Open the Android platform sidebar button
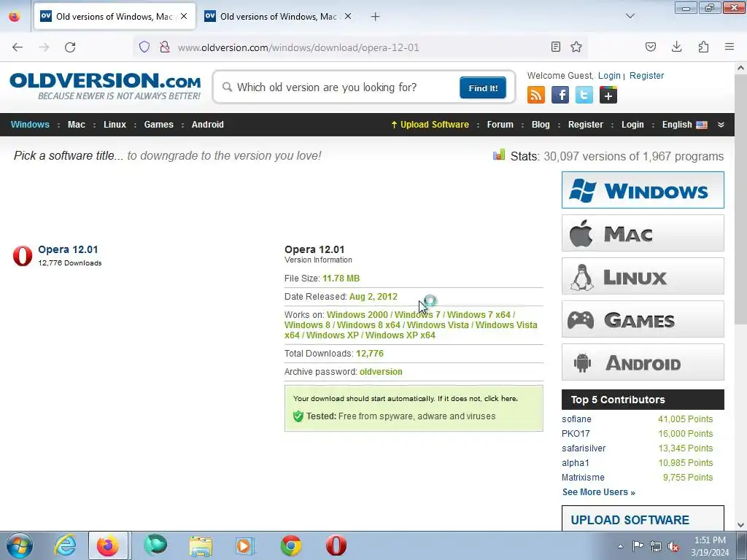 643,362
